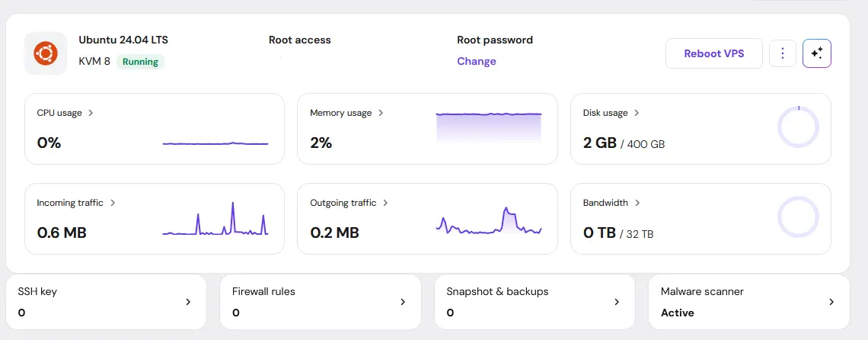Click the SSH key count 0
This screenshot has width=868, height=340.
(x=21, y=313)
